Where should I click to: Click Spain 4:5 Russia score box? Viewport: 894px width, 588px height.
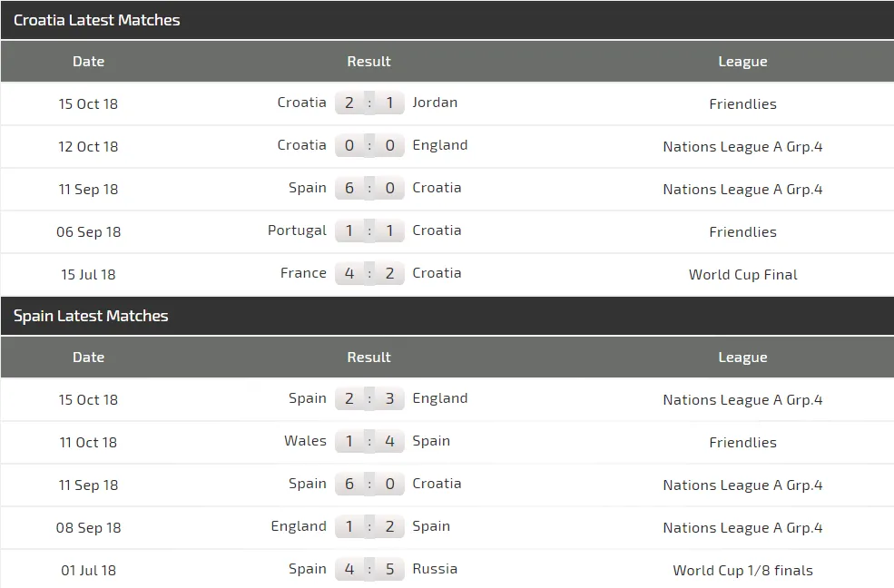[369, 569]
